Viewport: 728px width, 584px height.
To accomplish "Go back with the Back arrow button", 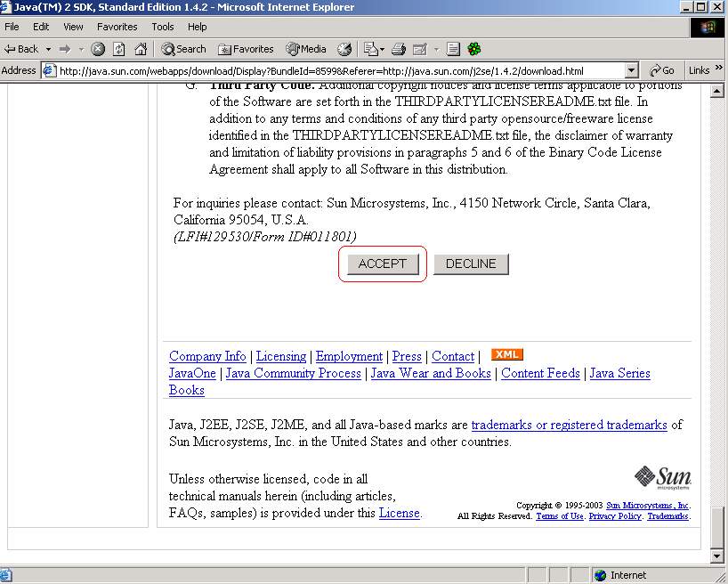I will (20, 49).
